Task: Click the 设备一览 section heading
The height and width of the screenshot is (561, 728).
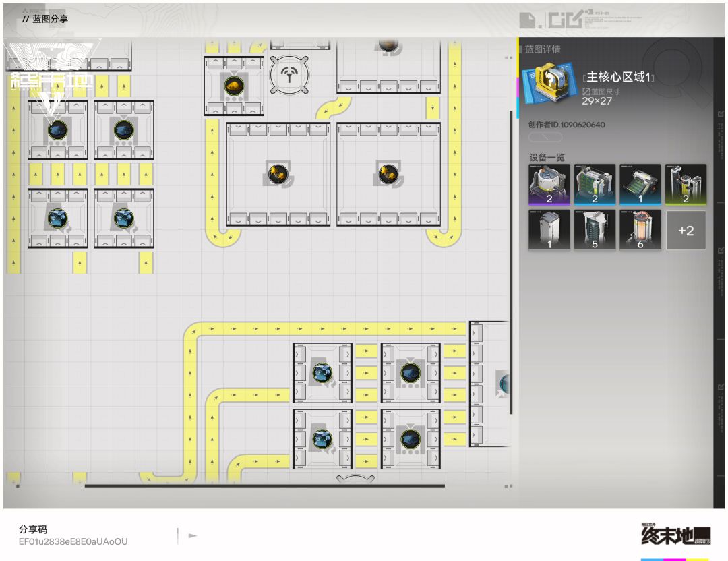Action: 547,157
